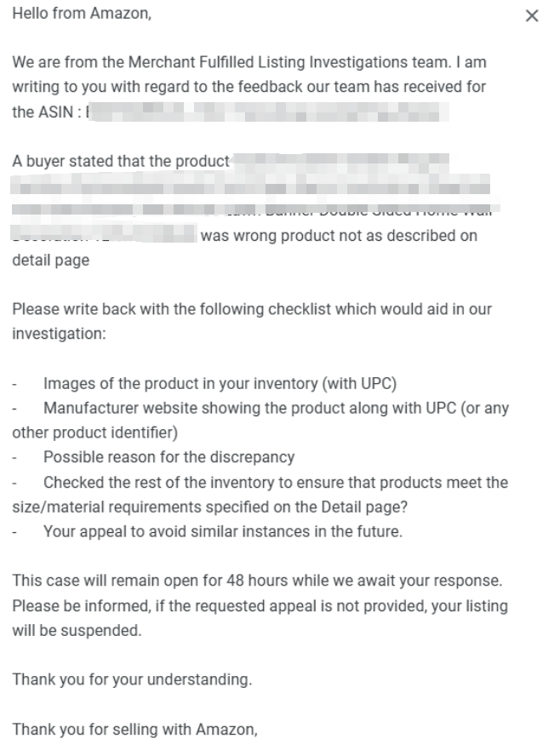
Task: Click the "Manufacturer website showing the product" item
Action: (276, 408)
